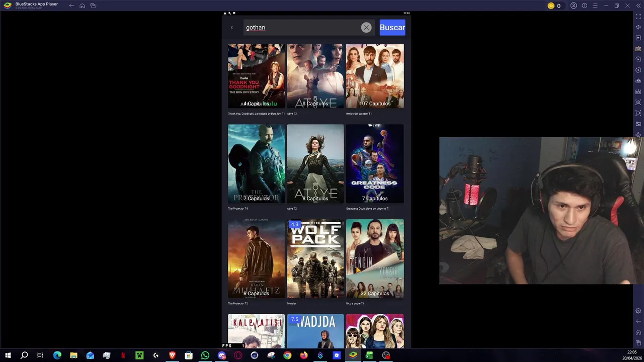Open the 107 Capítulos Herida del corazón poster
Viewport: 644px width, 362px height.
tap(375, 76)
